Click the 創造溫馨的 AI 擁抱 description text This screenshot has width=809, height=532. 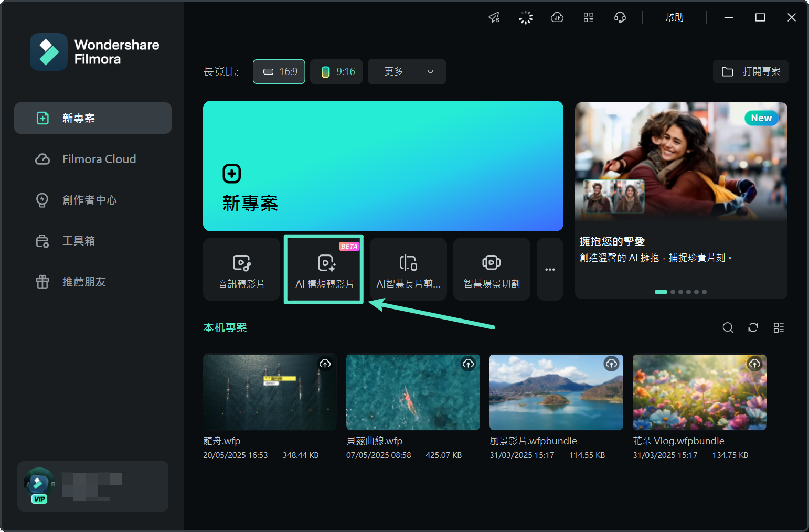coord(656,258)
